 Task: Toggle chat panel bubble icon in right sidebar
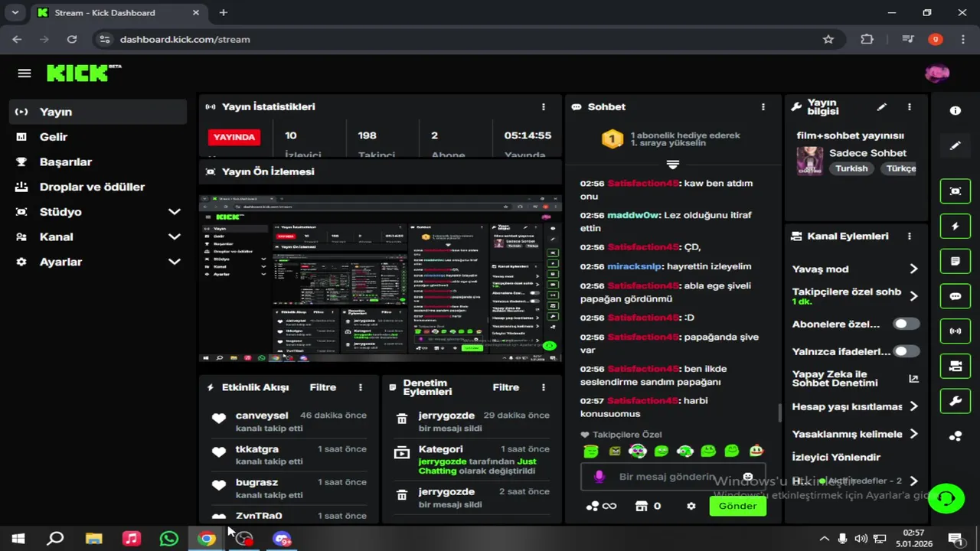point(955,296)
